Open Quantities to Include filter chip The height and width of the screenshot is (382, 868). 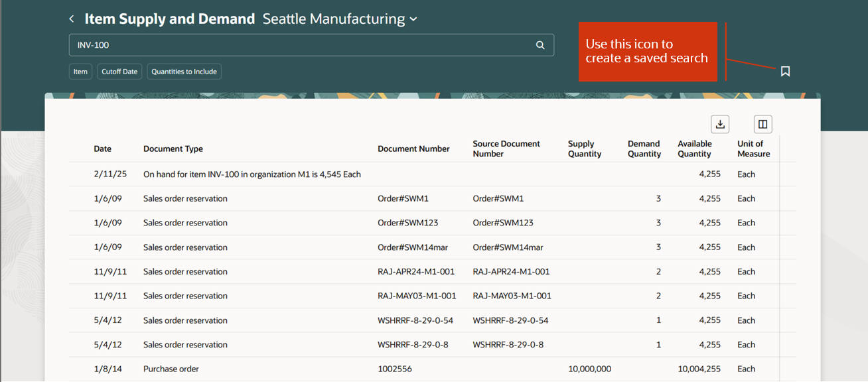(x=184, y=72)
